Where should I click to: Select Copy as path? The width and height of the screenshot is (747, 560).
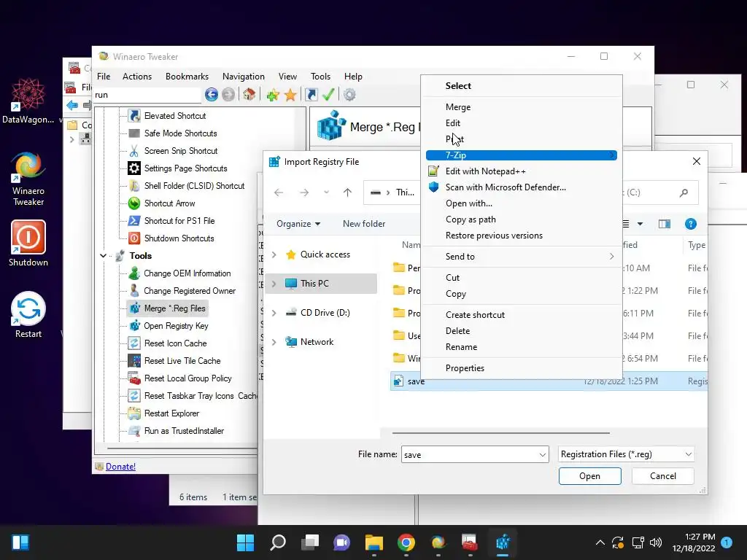tap(522, 219)
